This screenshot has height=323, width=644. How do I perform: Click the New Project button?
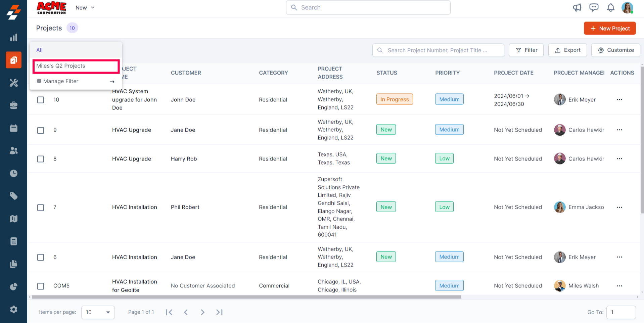609,29
